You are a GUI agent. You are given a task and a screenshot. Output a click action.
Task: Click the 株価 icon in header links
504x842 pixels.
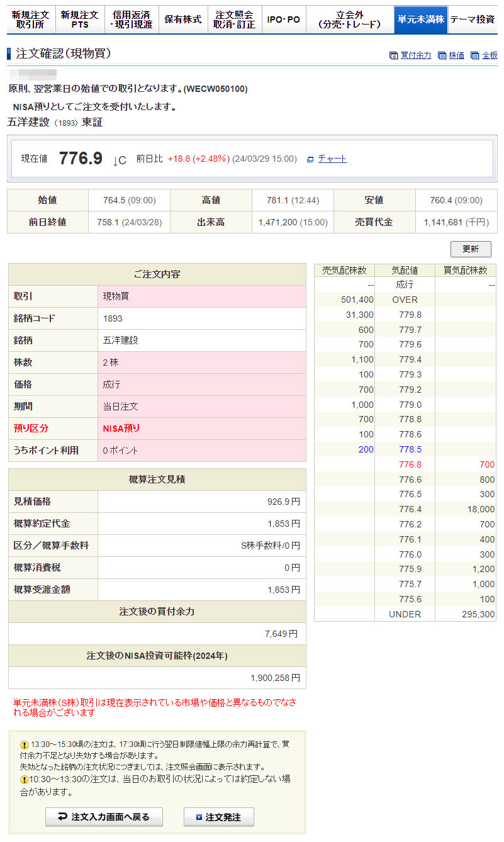click(442, 55)
